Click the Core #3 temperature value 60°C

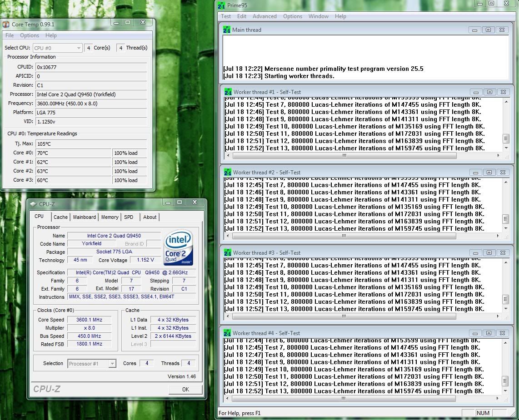[74, 180]
